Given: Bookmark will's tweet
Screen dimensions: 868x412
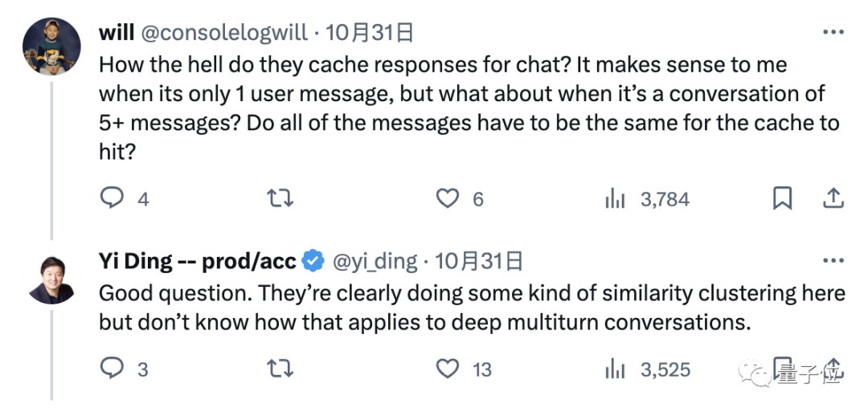Looking at the screenshot, I should coord(782,198).
